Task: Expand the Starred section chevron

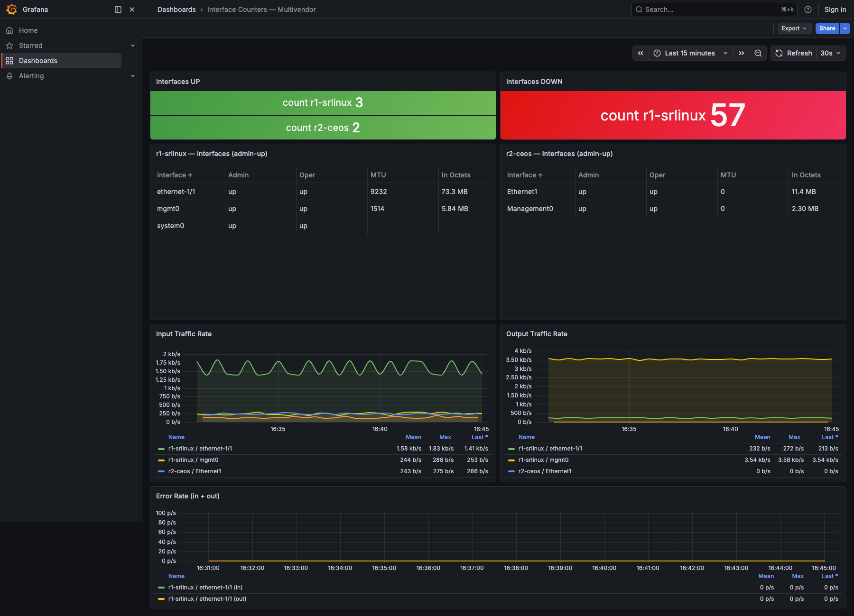Action: [133, 46]
